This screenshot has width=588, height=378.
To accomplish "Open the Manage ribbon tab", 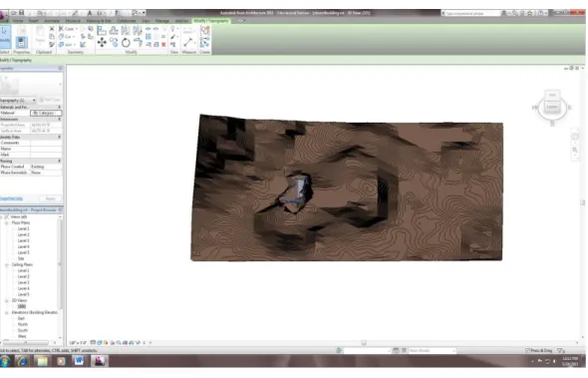I will 162,21.
